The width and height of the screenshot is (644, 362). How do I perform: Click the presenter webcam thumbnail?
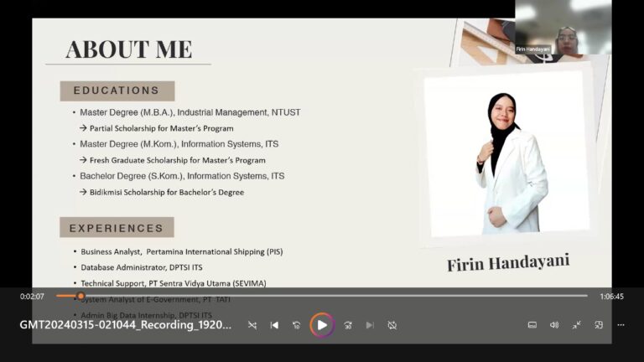tap(563, 28)
